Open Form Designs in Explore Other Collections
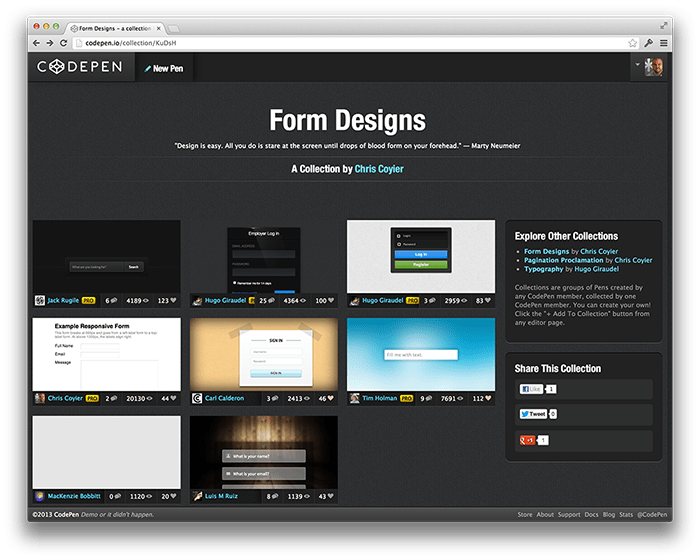The width and height of the screenshot is (700, 560). pyautogui.click(x=546, y=251)
